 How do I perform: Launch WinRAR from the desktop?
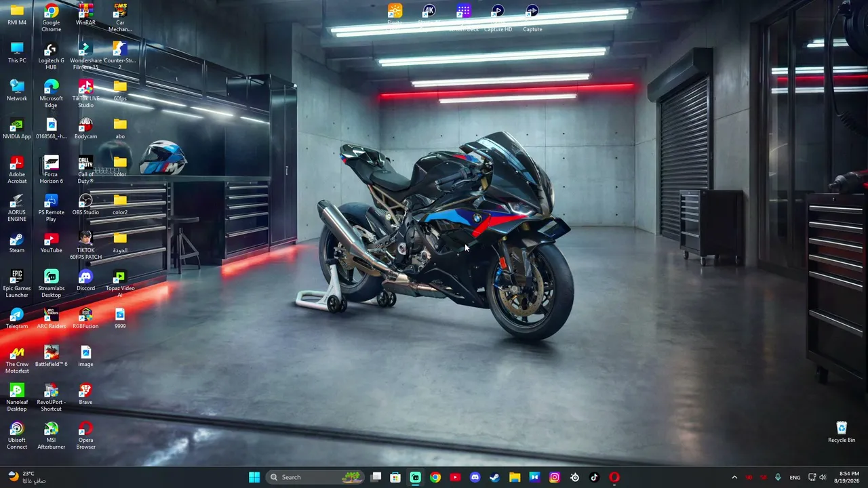85,14
